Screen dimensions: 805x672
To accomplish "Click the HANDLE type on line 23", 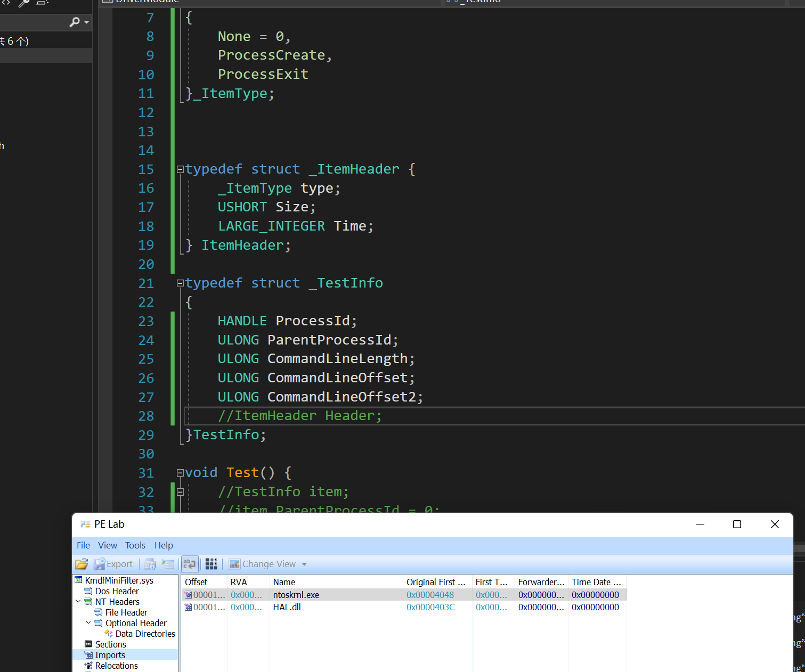I will 242,321.
